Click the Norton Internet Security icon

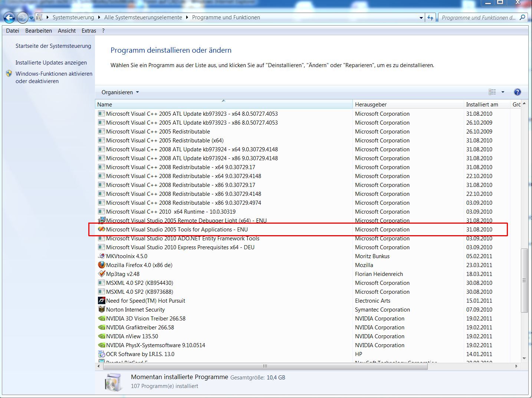(102, 309)
